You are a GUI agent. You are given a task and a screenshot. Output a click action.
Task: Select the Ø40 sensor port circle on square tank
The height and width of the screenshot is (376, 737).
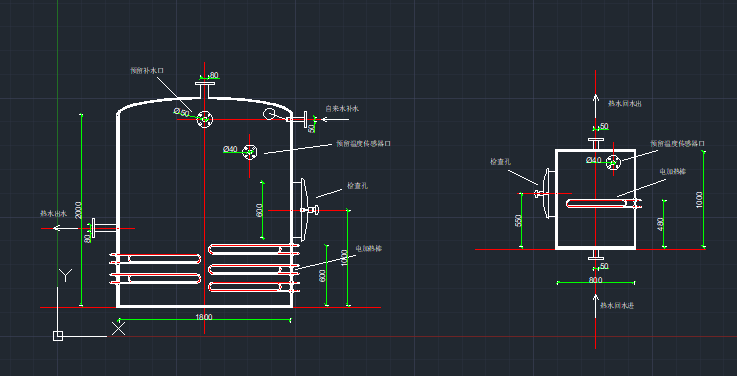point(613,163)
